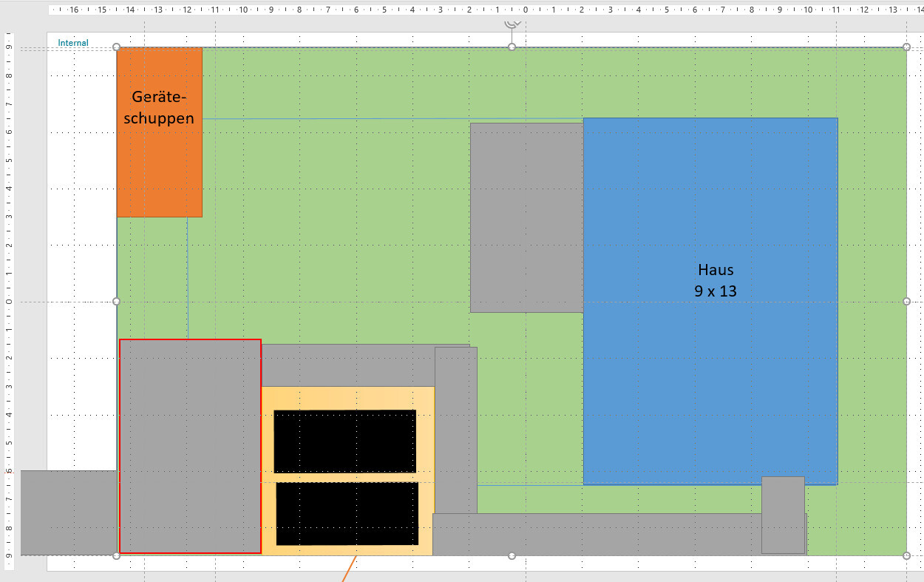Click the bottom-right corner resize handle
Screen dimensions: 924x582
click(x=906, y=555)
